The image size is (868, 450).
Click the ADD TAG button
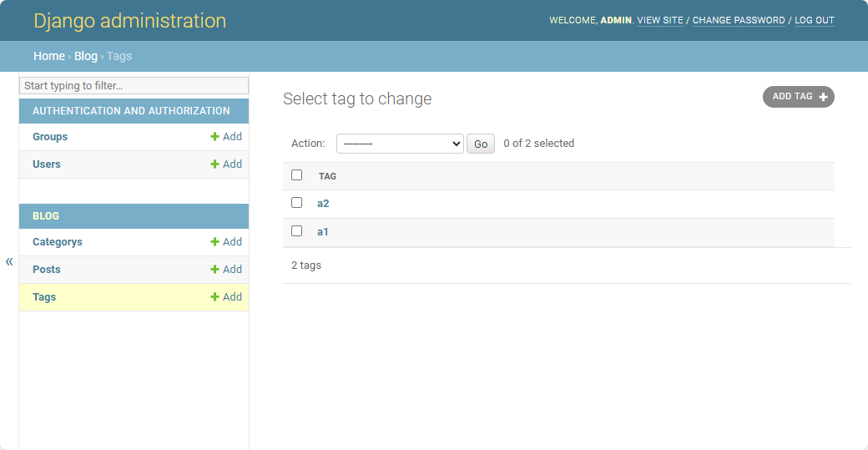[x=798, y=97]
